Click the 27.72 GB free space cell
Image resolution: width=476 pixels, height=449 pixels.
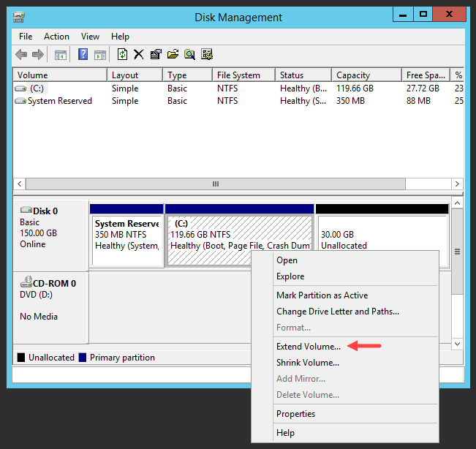423,88
